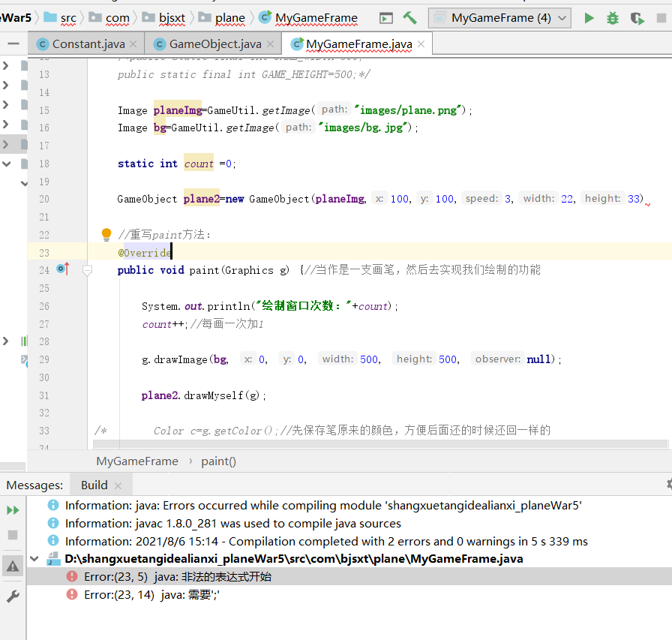Click planeImg field on line 15
The image size is (672, 640).
(x=178, y=110)
